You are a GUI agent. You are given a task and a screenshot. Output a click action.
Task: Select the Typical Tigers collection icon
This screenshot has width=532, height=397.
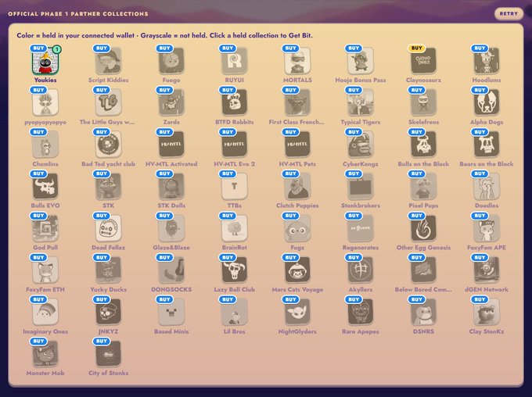click(361, 103)
